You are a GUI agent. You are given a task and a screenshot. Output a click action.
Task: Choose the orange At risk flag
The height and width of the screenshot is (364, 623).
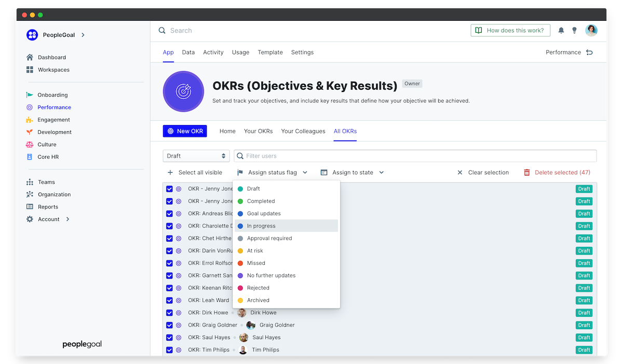(286, 251)
